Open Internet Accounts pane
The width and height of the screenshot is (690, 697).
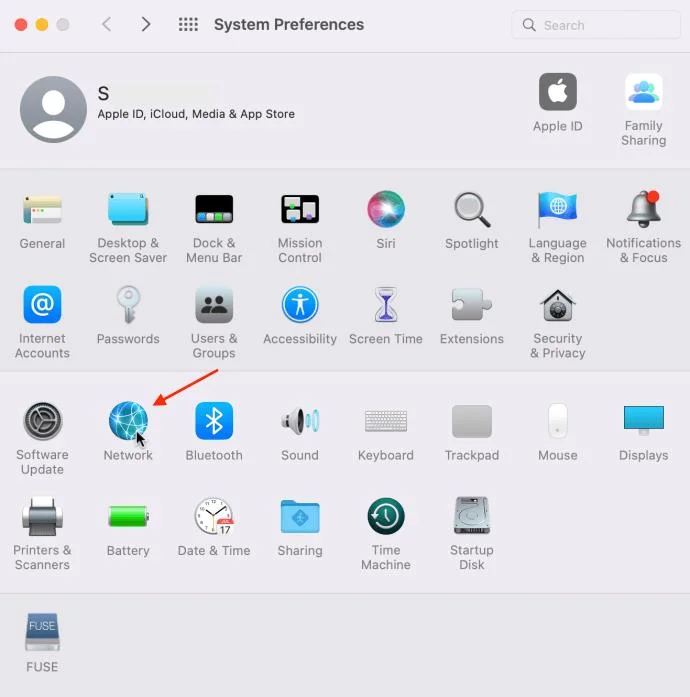(x=42, y=304)
